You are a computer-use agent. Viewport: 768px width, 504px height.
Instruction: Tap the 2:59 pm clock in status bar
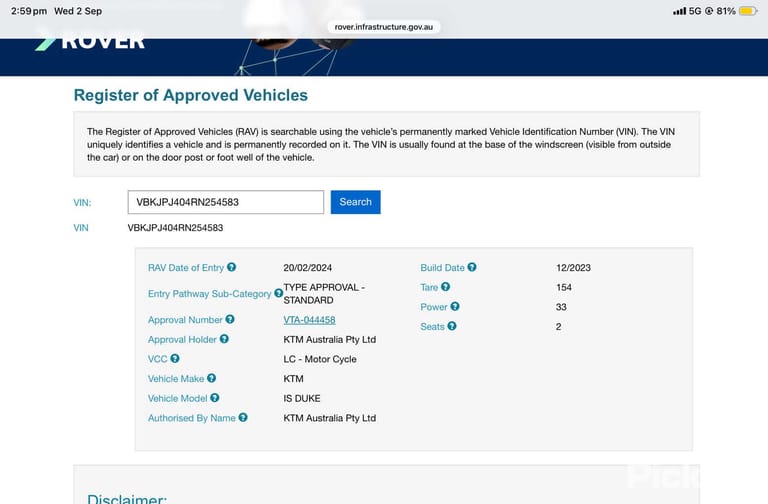[29, 11]
